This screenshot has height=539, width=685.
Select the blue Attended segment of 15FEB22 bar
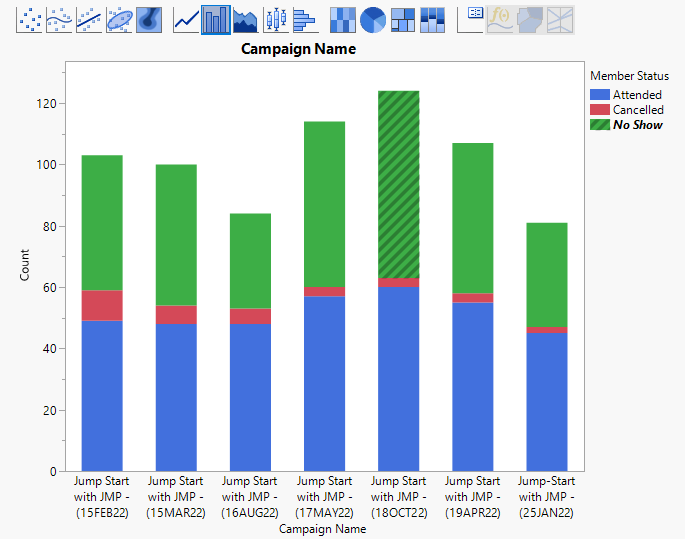[x=102, y=396]
